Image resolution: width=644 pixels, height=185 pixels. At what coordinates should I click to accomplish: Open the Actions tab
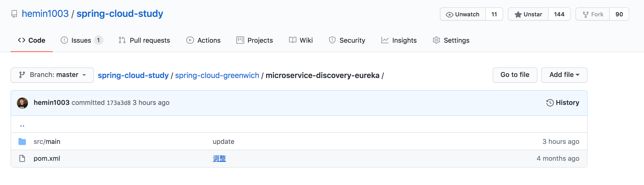pos(203,40)
